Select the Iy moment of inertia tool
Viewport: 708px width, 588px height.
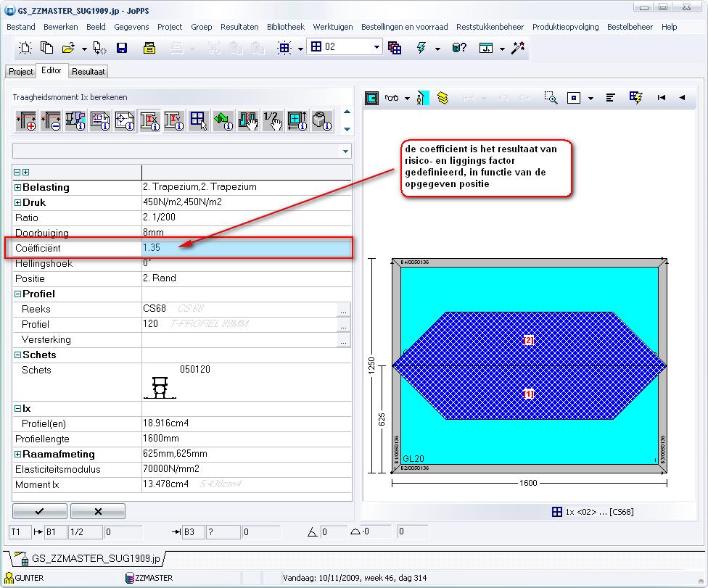[174, 121]
